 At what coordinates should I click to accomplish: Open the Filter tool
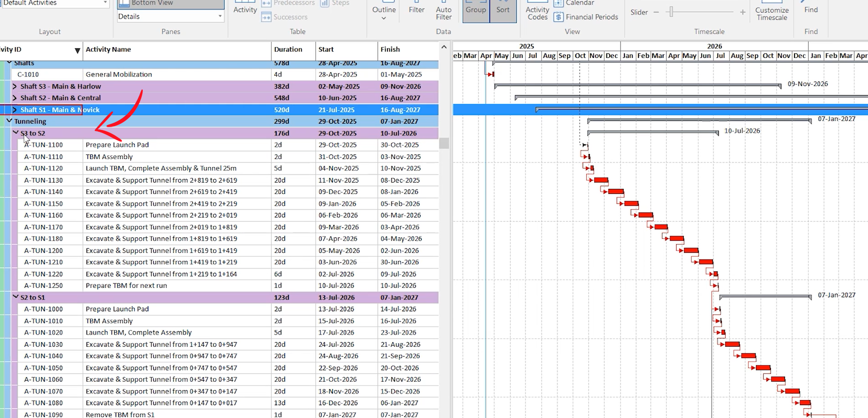pyautogui.click(x=417, y=9)
